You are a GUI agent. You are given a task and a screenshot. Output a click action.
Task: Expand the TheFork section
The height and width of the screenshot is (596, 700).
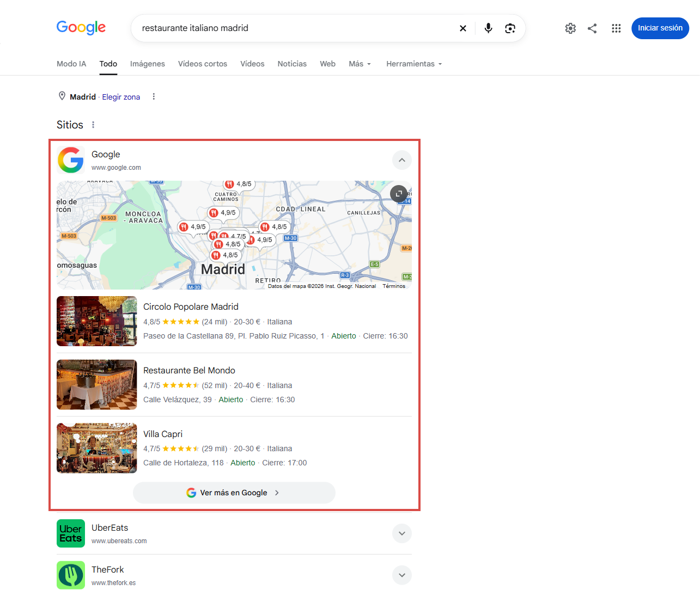(x=402, y=575)
